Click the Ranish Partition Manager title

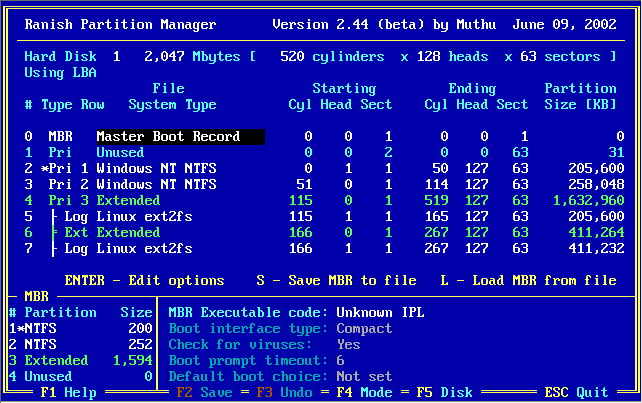click(120, 24)
